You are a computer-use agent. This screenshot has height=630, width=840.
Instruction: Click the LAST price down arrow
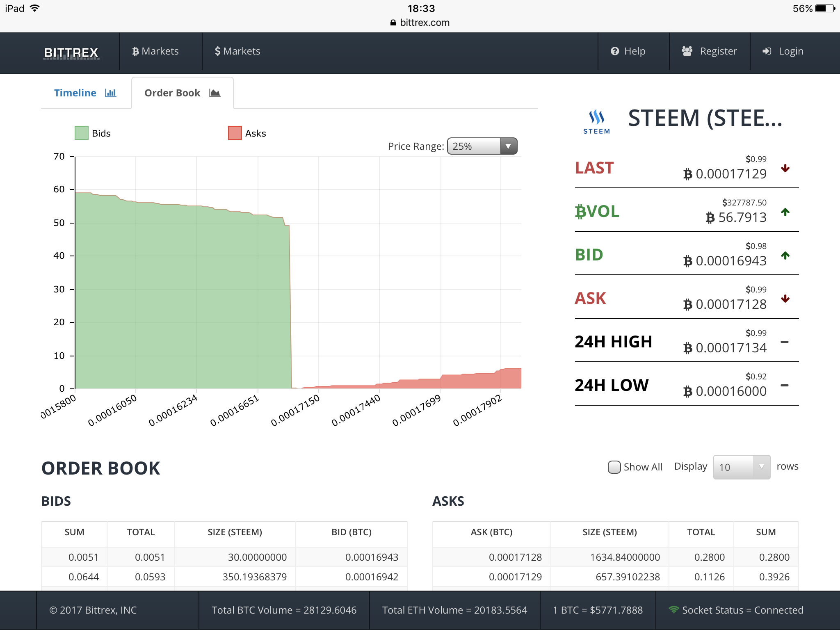pos(785,168)
